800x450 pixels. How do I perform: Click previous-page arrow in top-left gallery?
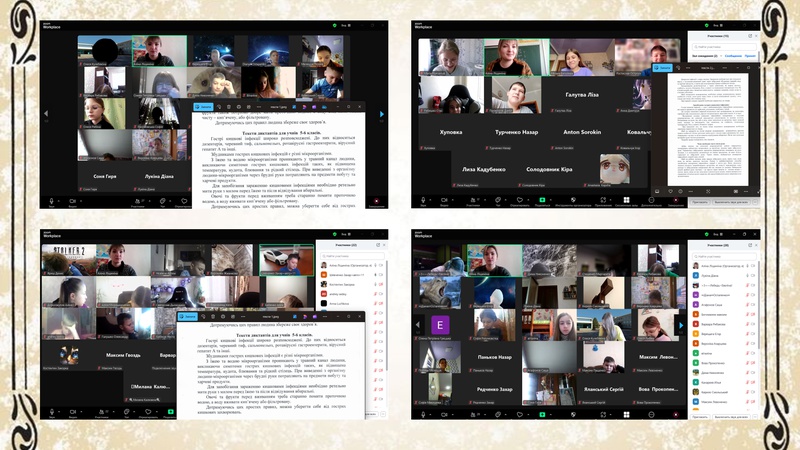[46, 113]
